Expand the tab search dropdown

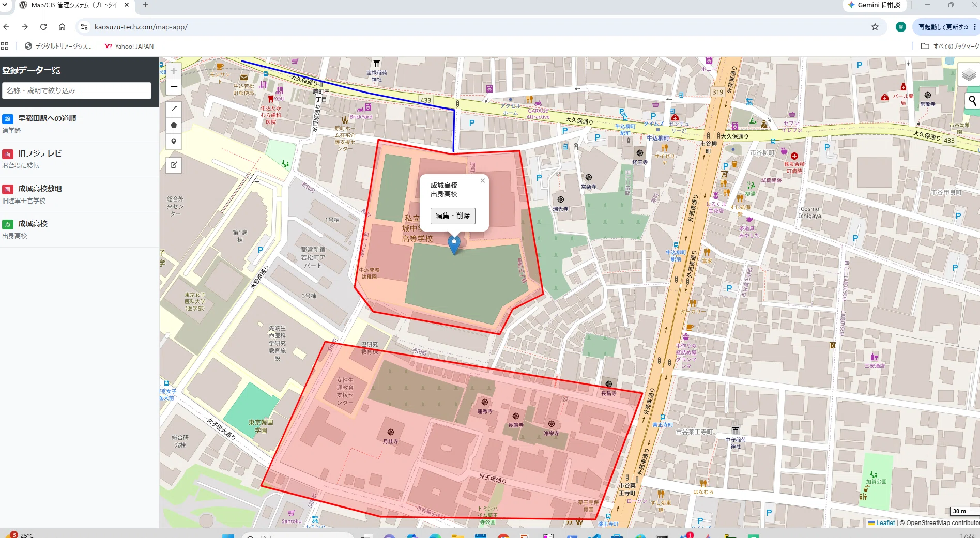point(5,5)
